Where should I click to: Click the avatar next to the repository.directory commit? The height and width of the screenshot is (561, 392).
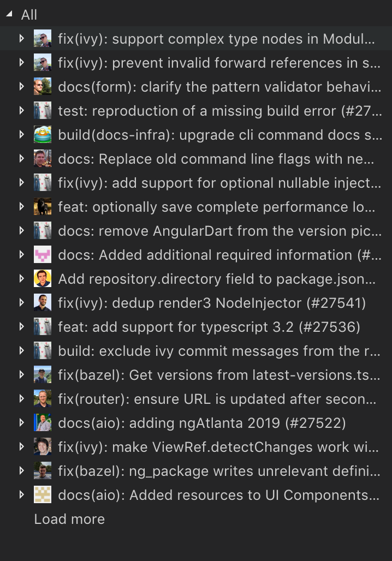coord(43,279)
